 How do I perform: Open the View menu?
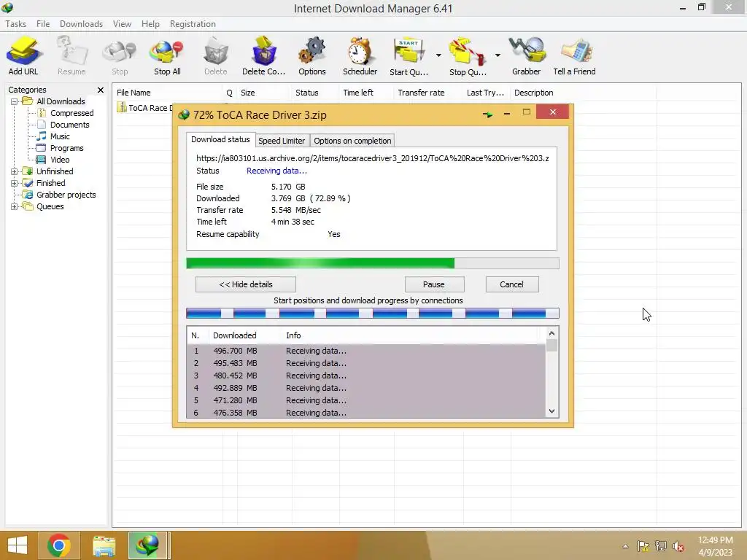pos(122,24)
